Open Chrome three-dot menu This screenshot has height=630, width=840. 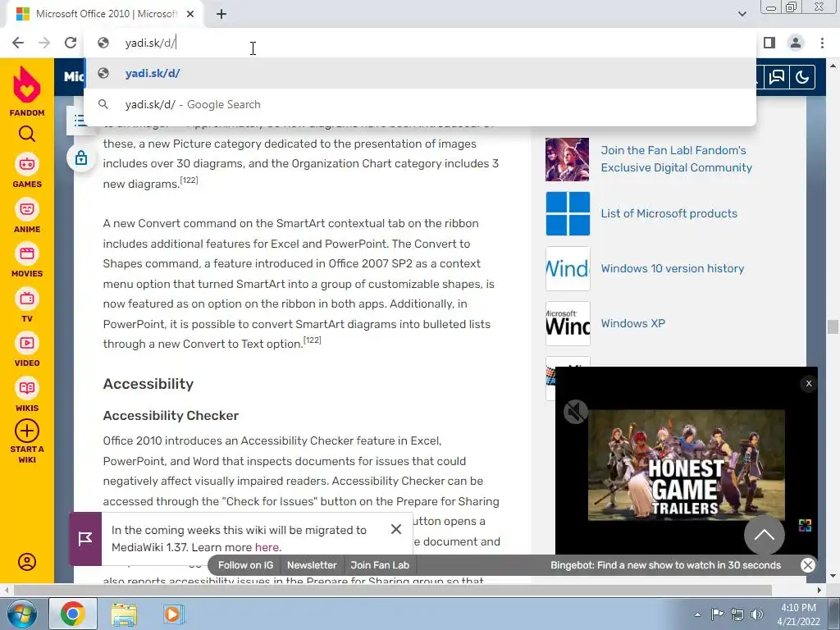822,43
